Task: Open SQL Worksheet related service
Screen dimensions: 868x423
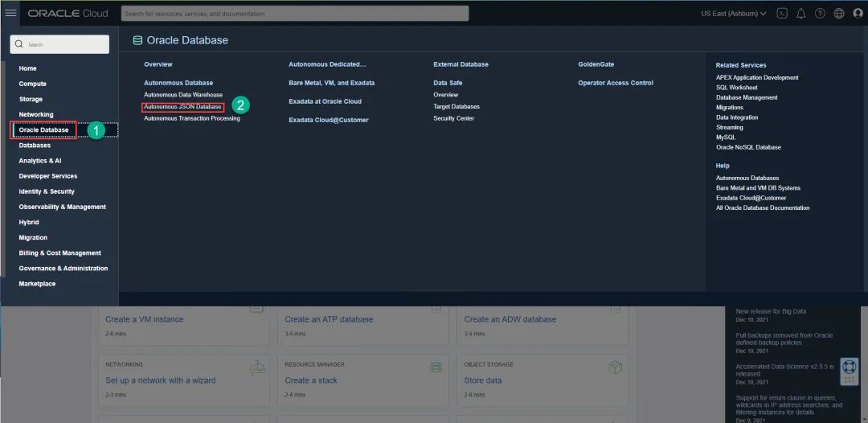Action: tap(737, 88)
